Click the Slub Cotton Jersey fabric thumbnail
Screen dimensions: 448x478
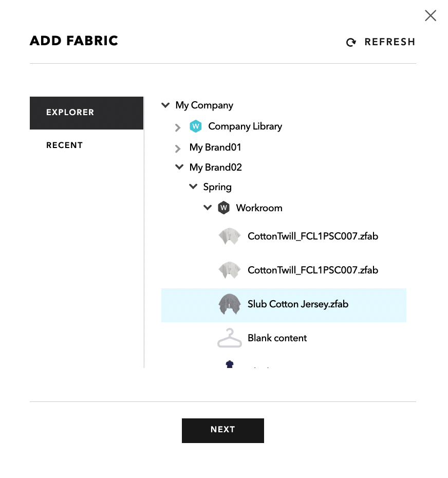pyautogui.click(x=230, y=304)
